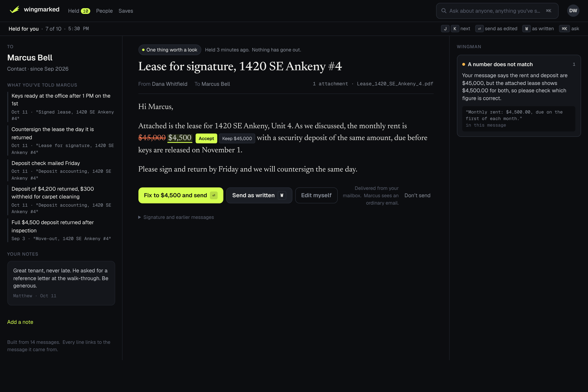This screenshot has height=392, width=588.
Task: Click the search magnifier icon
Action: click(444, 11)
